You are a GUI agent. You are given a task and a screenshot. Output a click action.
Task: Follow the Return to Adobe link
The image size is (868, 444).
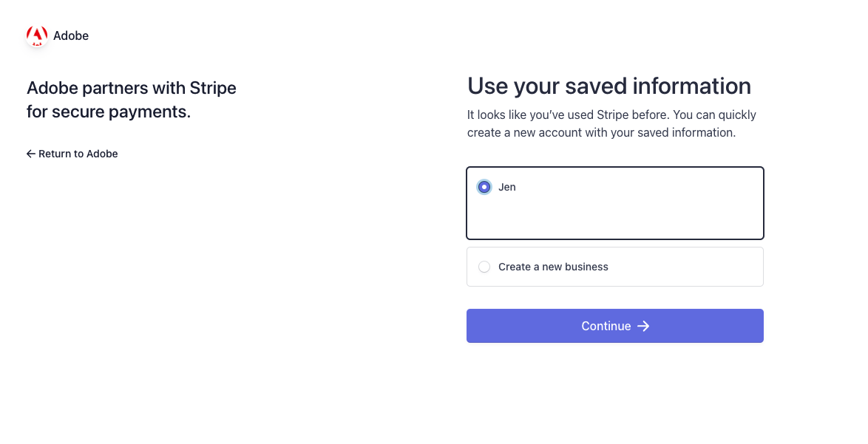(x=72, y=154)
